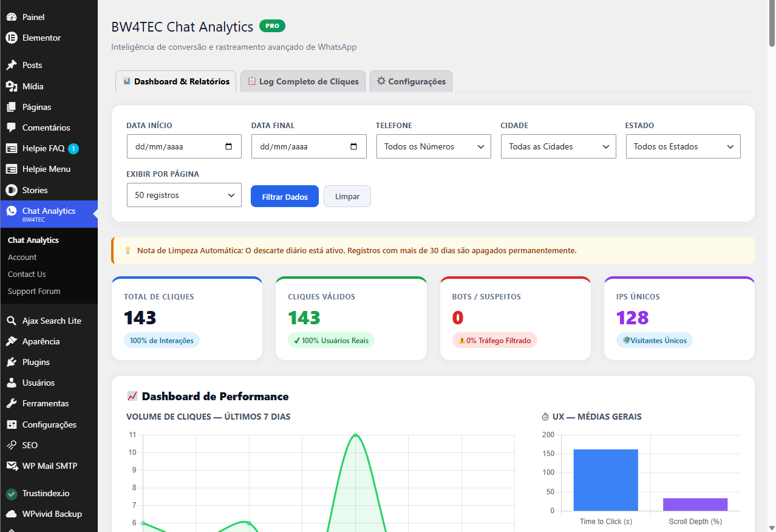Image resolution: width=776 pixels, height=532 pixels.
Task: Click the purple IPs Únicos value 128
Action: tap(632, 318)
